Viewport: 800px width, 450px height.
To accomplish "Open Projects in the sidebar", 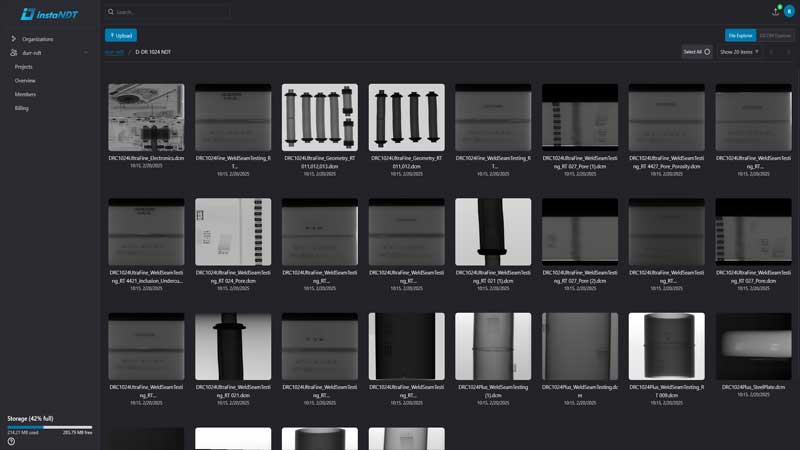I will [x=24, y=67].
